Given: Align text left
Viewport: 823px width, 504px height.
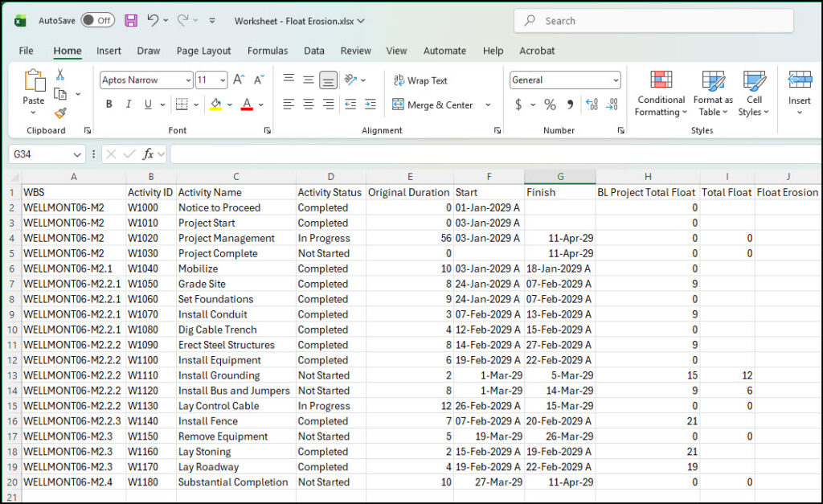Looking at the screenshot, I should (x=289, y=104).
